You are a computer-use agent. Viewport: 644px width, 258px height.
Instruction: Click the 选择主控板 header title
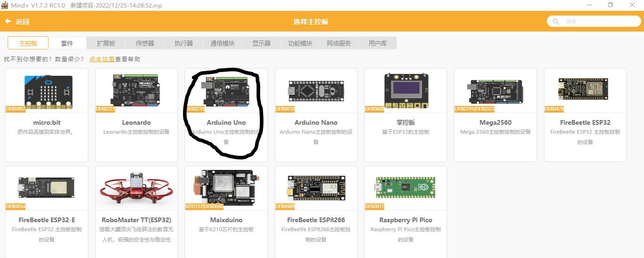pos(311,22)
